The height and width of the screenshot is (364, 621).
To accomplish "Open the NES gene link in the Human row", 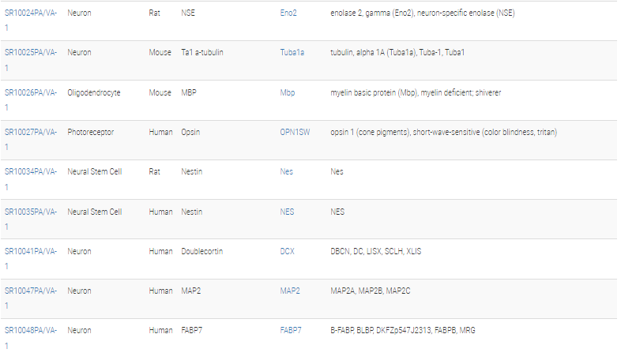I will [287, 212].
